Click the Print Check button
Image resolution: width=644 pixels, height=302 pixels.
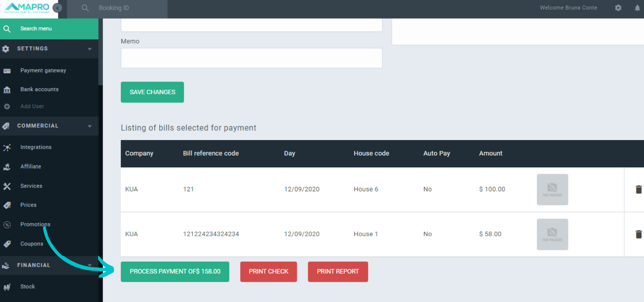coord(268,271)
